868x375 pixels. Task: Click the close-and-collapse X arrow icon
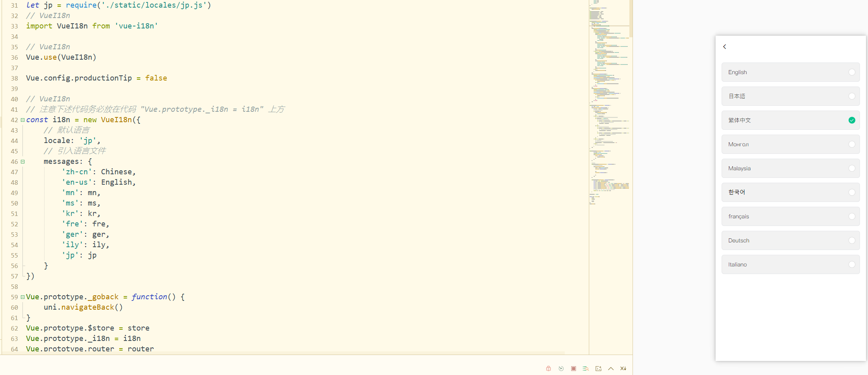pos(623,369)
